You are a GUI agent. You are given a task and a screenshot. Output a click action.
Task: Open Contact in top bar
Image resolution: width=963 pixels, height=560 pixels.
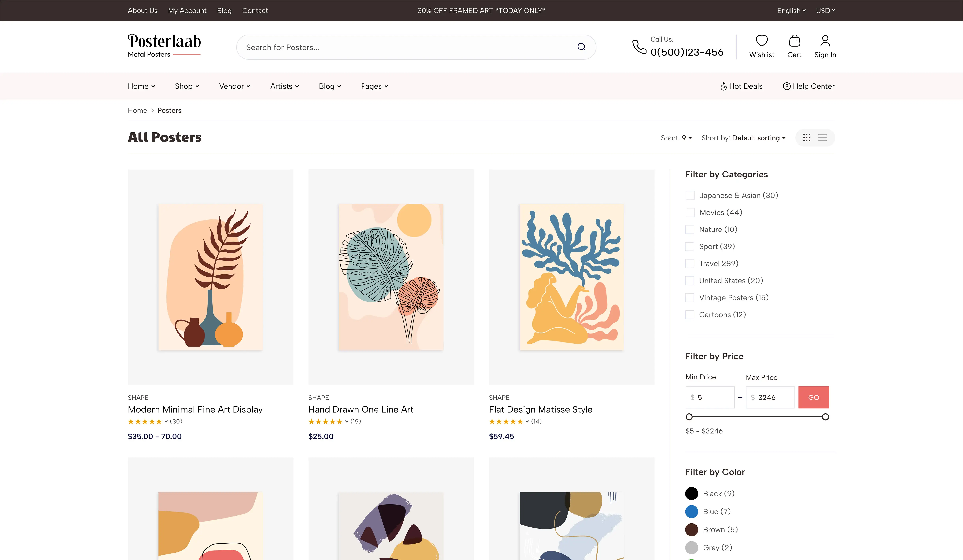(255, 11)
